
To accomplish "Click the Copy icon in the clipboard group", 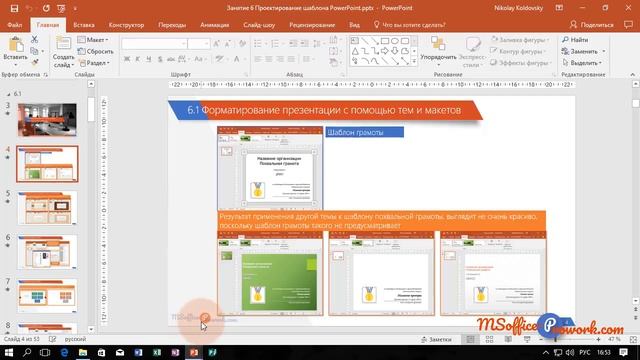I will pos(34,51).
